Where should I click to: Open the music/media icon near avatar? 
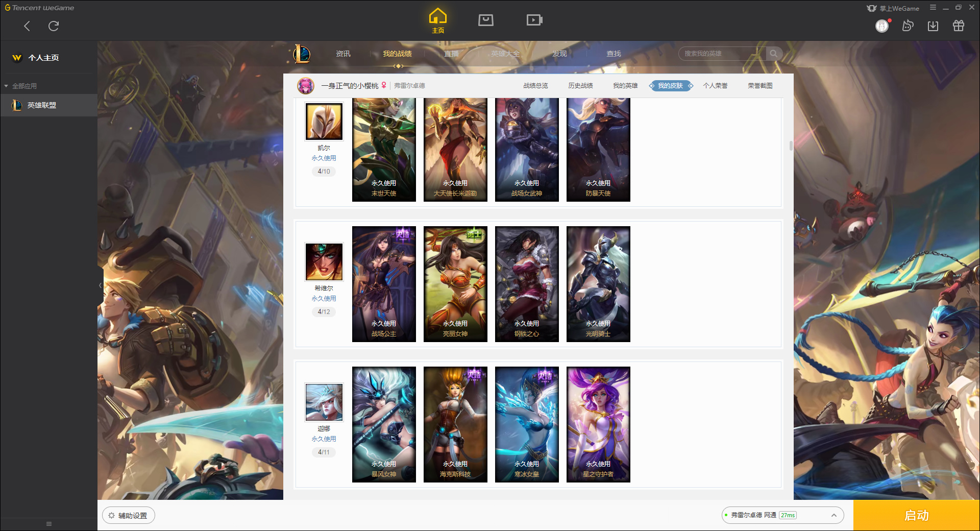coord(908,26)
